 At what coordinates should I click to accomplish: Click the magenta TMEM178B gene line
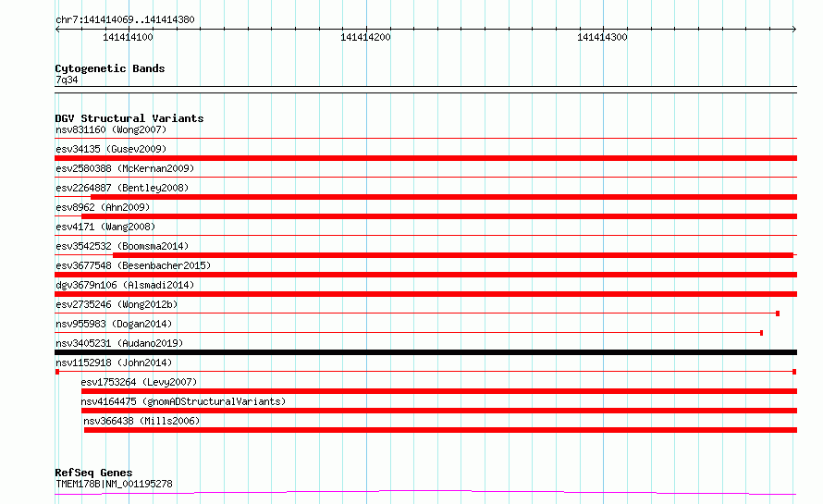(x=425, y=492)
